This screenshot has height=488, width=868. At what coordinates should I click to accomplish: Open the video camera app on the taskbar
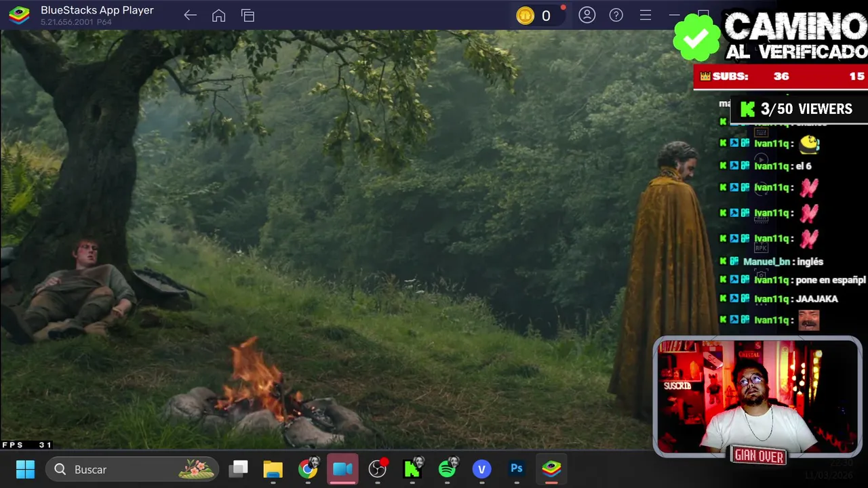(342, 469)
